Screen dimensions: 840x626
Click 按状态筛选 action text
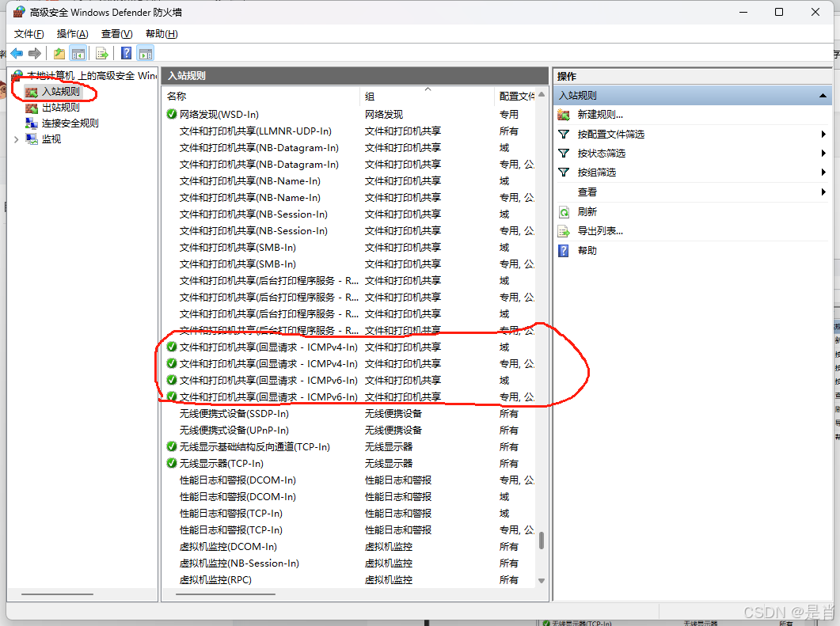pyautogui.click(x=601, y=154)
